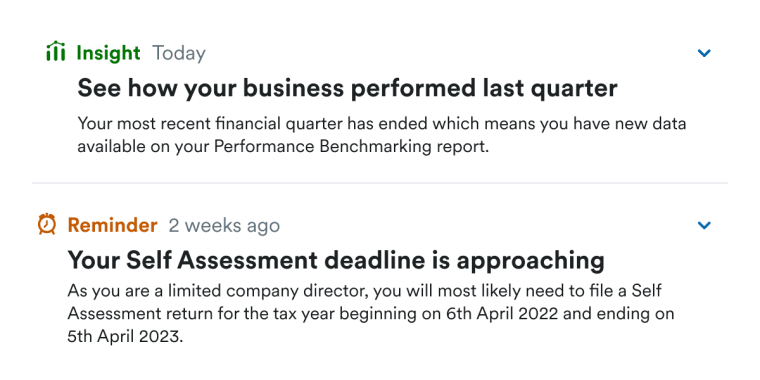The height and width of the screenshot is (380, 760).
Task: Click the green Insight bar chart icon
Action: tap(56, 51)
